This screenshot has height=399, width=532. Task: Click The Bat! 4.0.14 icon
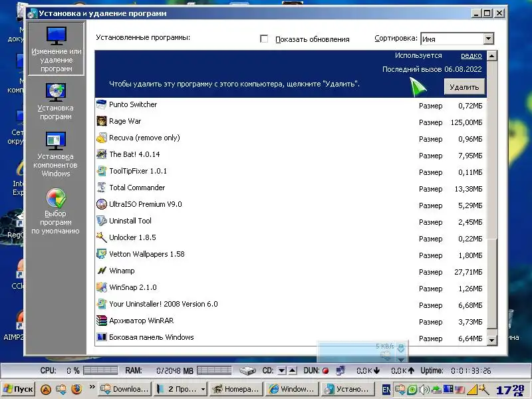tap(102, 154)
